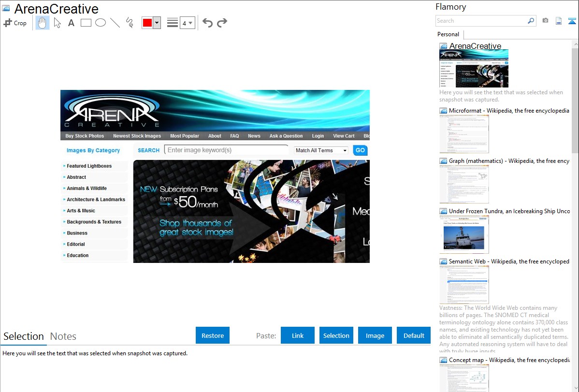This screenshot has height=392, width=579.
Task: Pick the rectangle shape tool
Action: [x=86, y=23]
